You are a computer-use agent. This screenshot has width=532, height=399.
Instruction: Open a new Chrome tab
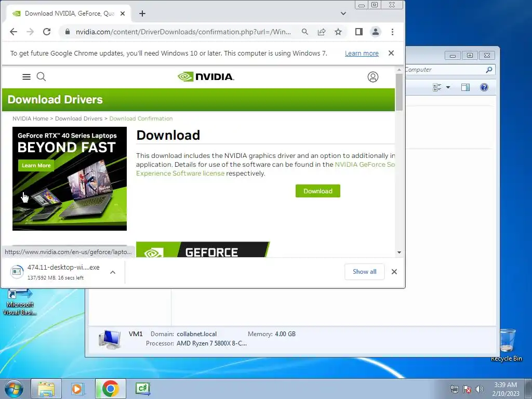pos(142,14)
